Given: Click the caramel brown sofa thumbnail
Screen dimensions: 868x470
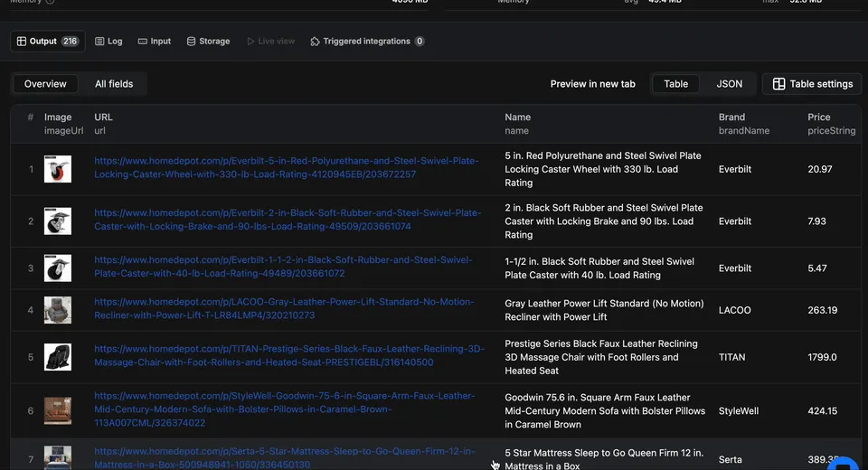Looking at the screenshot, I should click(x=58, y=411).
